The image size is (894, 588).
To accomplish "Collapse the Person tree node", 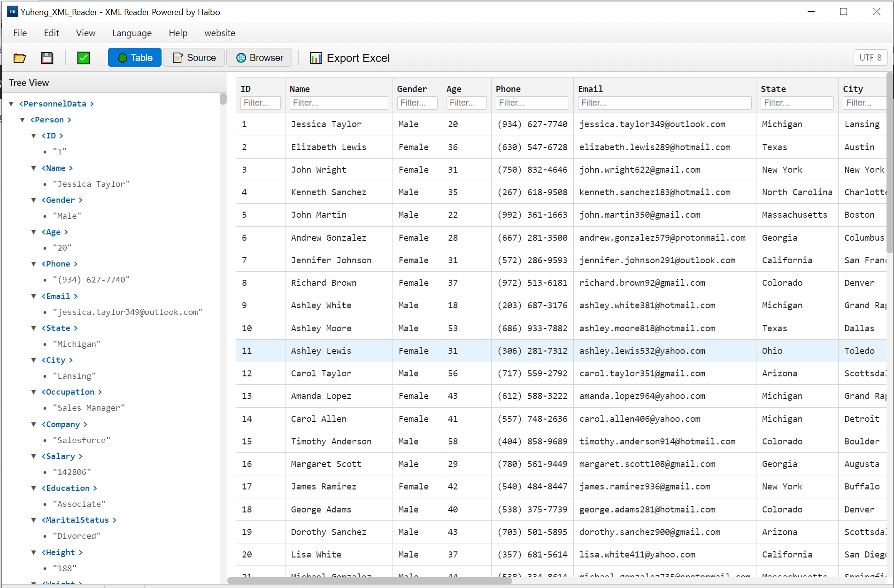I will 23,120.
